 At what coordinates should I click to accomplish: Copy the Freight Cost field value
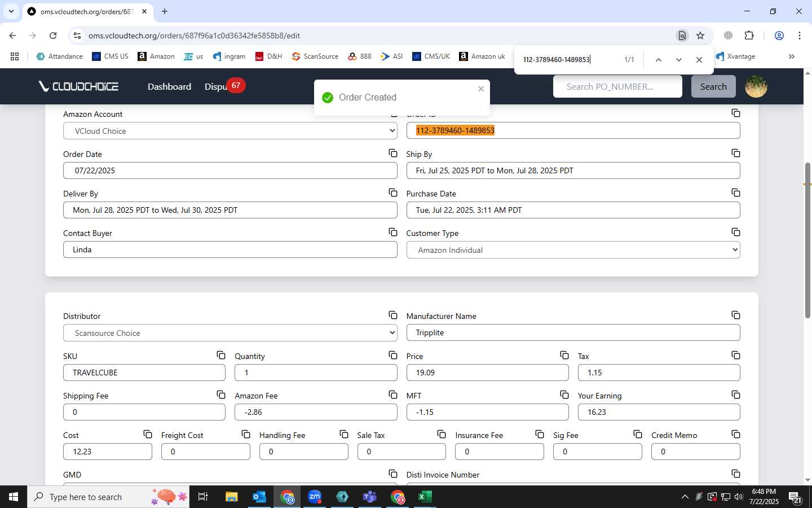click(246, 434)
